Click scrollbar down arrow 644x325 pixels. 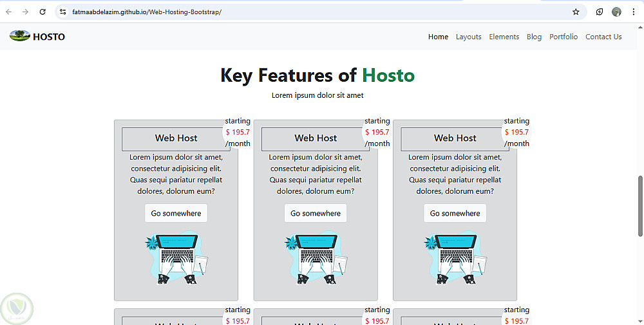tap(640, 321)
